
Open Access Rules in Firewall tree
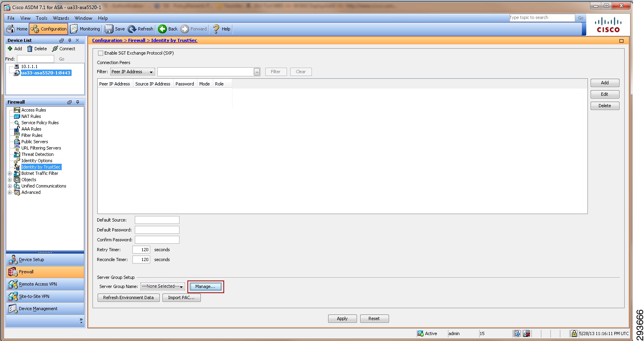point(34,110)
